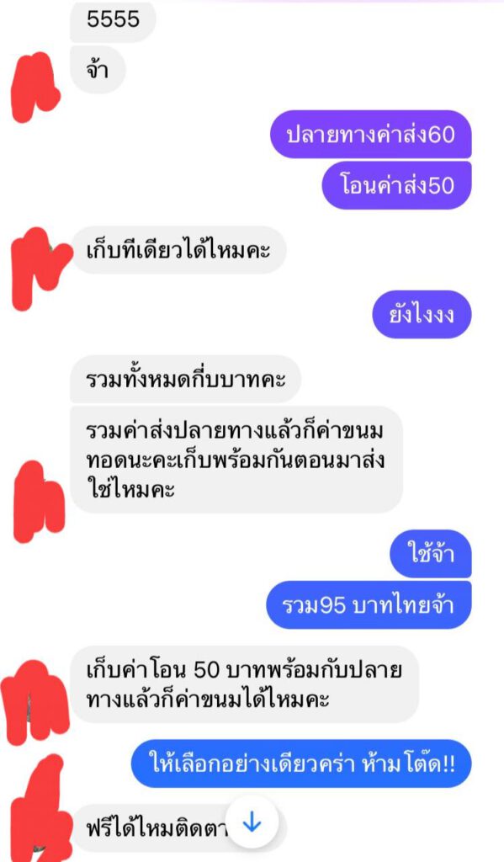Select message starting 'เก็บค่าโอน 50 บาท'
Viewport: 504px width, 862px height.
coord(245,684)
